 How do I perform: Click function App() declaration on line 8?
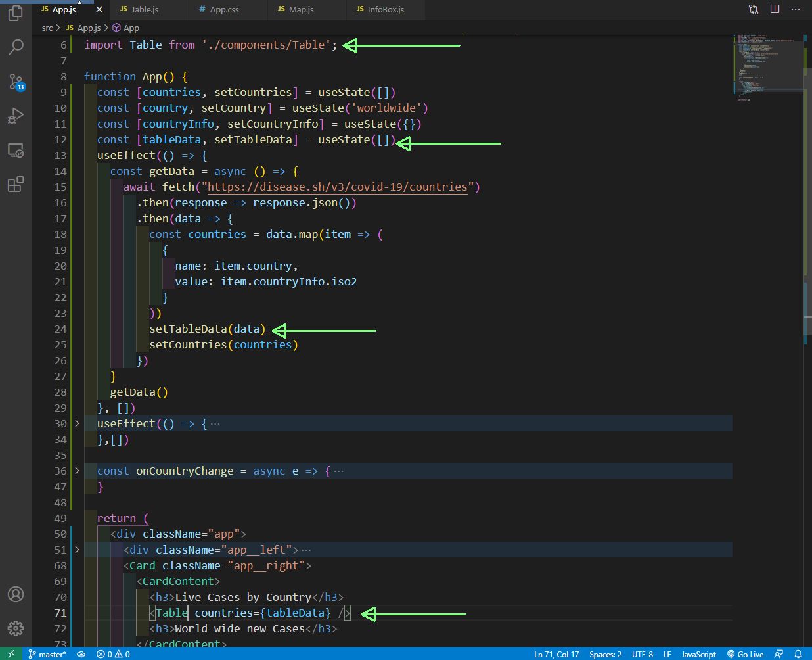click(136, 76)
